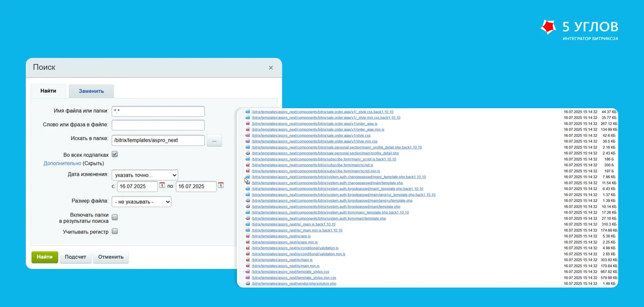Click icon beside js/_main.js.back1.10.10 row
Viewport: 644px width, 307px height.
click(x=247, y=224)
